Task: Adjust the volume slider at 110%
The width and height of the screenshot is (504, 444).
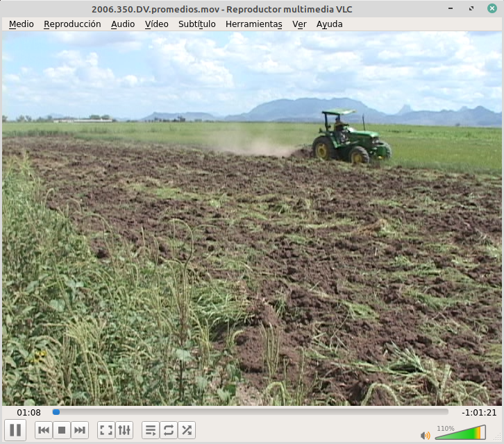Action: click(x=460, y=434)
